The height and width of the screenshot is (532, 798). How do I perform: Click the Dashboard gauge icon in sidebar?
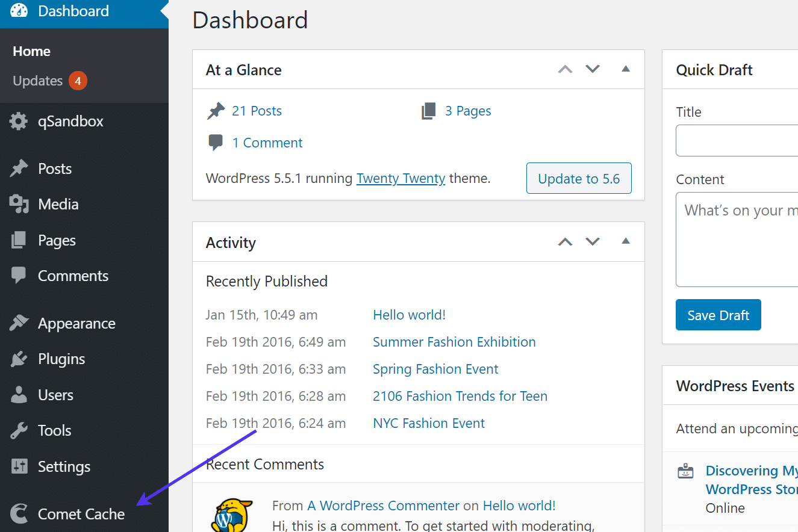(x=19, y=11)
